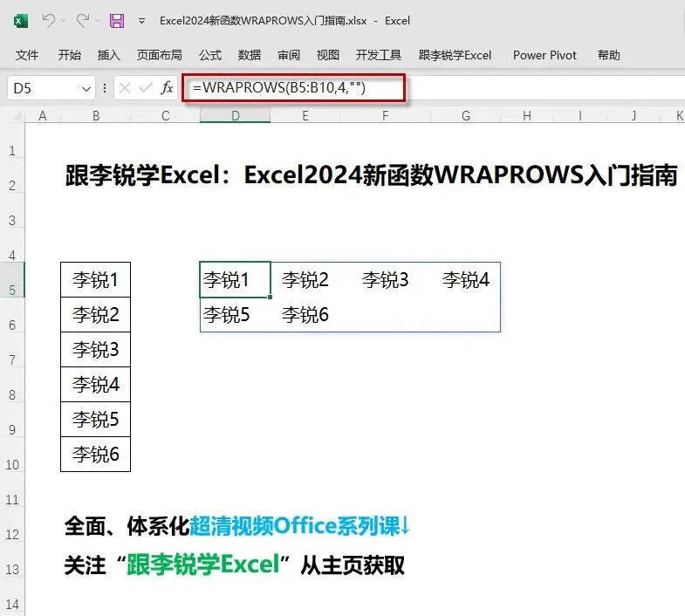Open the 页面布局 ribbon tab
The width and height of the screenshot is (685, 616).
pos(159,55)
